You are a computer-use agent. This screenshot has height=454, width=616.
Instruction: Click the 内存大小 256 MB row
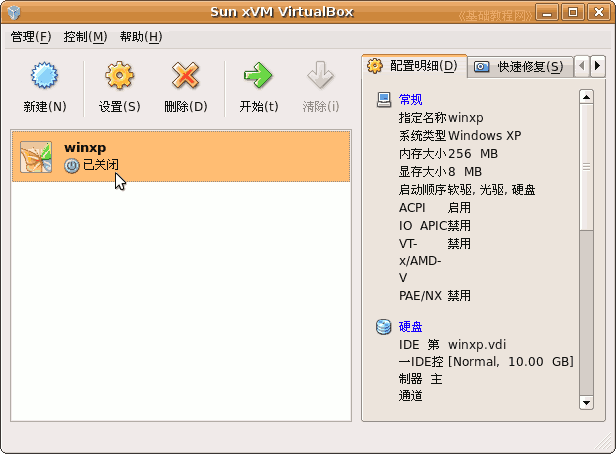[x=448, y=154]
